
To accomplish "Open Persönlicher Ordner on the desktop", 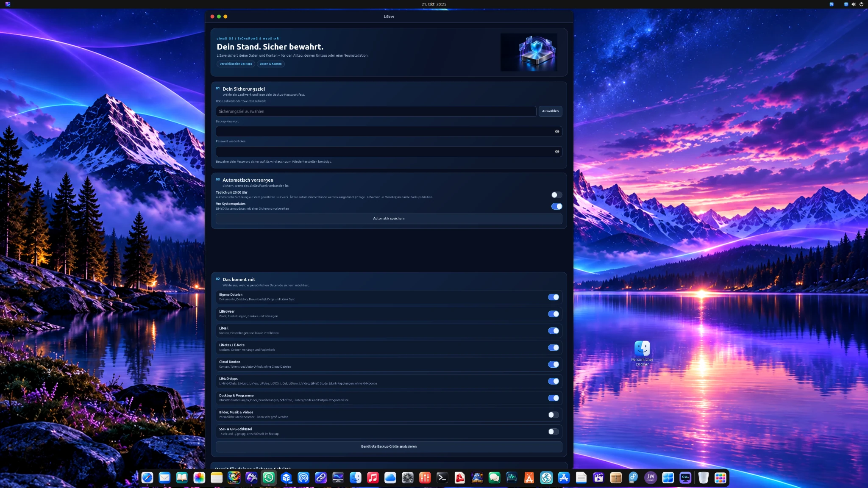I will [x=642, y=353].
